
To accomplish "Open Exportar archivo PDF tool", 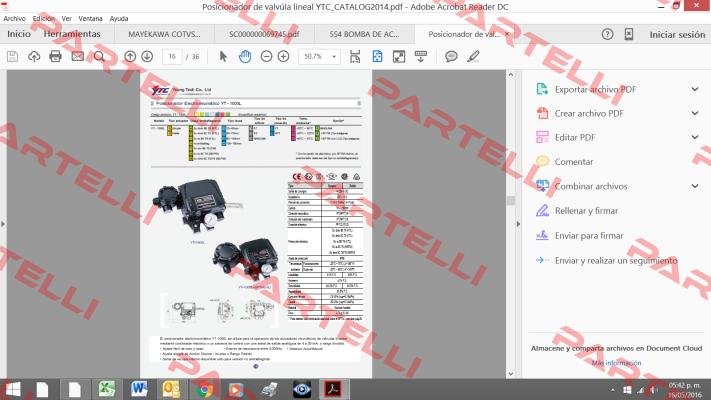I will tap(595, 89).
